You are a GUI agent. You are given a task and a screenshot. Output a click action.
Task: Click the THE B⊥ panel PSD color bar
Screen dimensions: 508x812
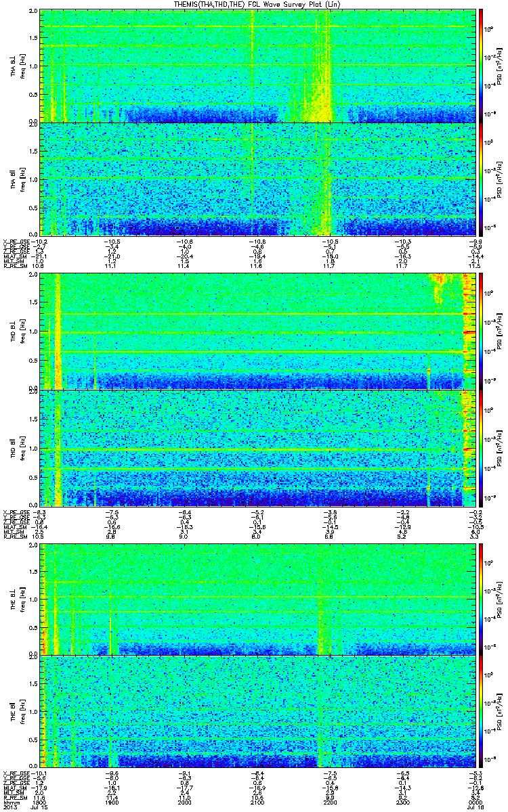pyautogui.click(x=480, y=599)
